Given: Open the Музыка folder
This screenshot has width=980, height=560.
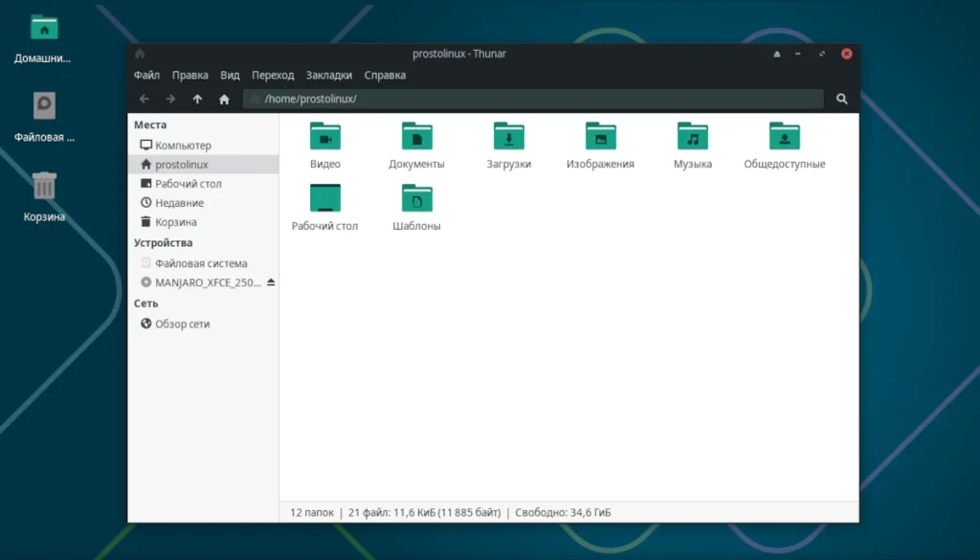Looking at the screenshot, I should [x=693, y=145].
